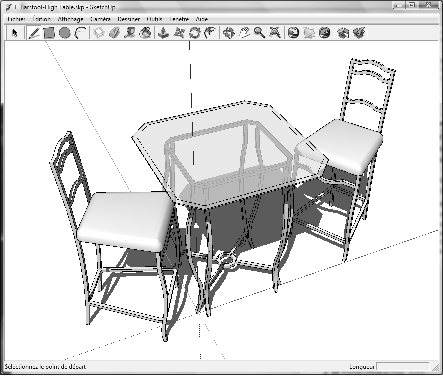Select the Push/Pull tool
This screenshot has height=377, width=443.
(163, 33)
